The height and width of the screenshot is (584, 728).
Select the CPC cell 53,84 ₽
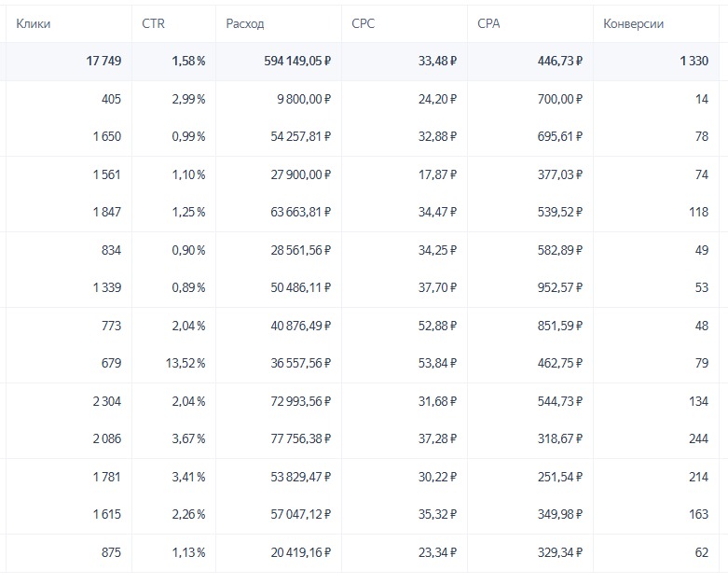coord(433,364)
